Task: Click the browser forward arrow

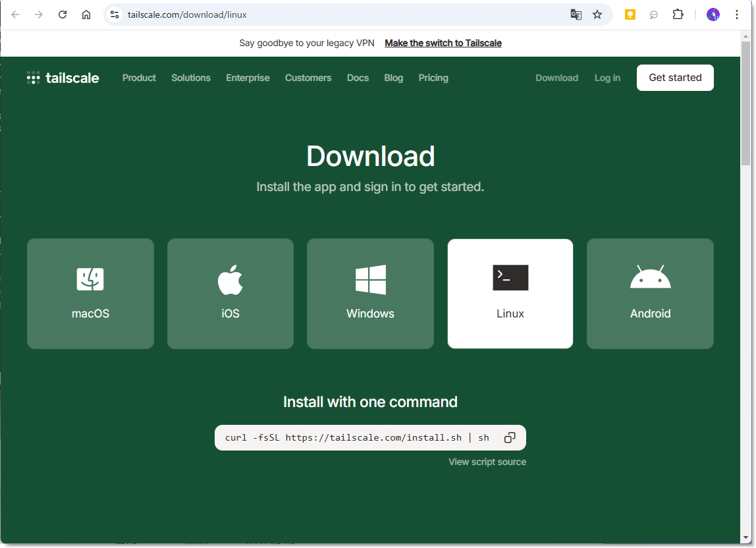Action: pyautogui.click(x=39, y=14)
